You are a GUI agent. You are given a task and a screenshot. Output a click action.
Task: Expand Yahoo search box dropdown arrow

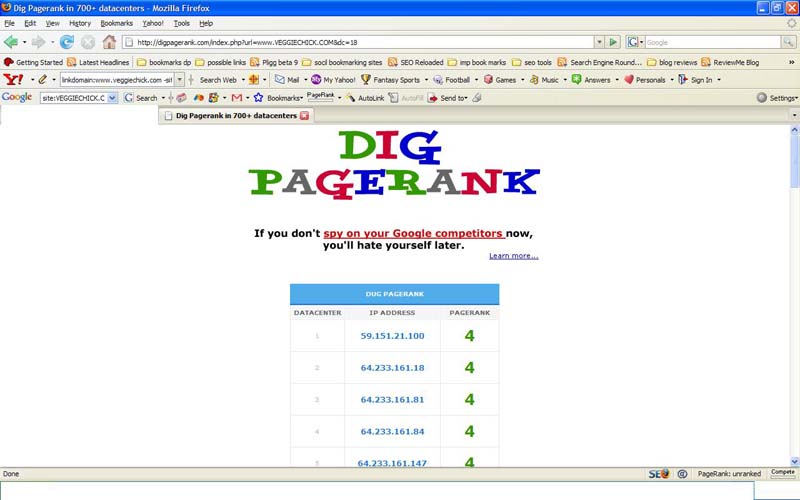point(180,80)
